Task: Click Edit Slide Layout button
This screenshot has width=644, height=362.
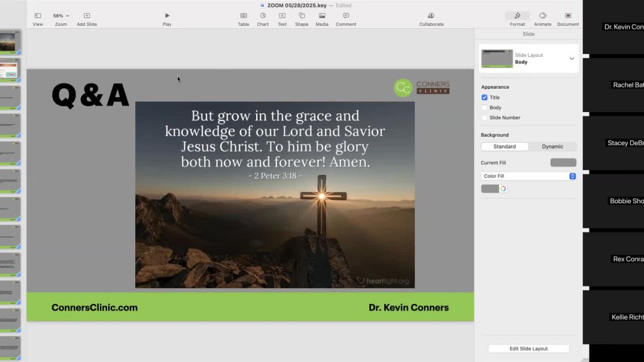Action: tap(528, 348)
